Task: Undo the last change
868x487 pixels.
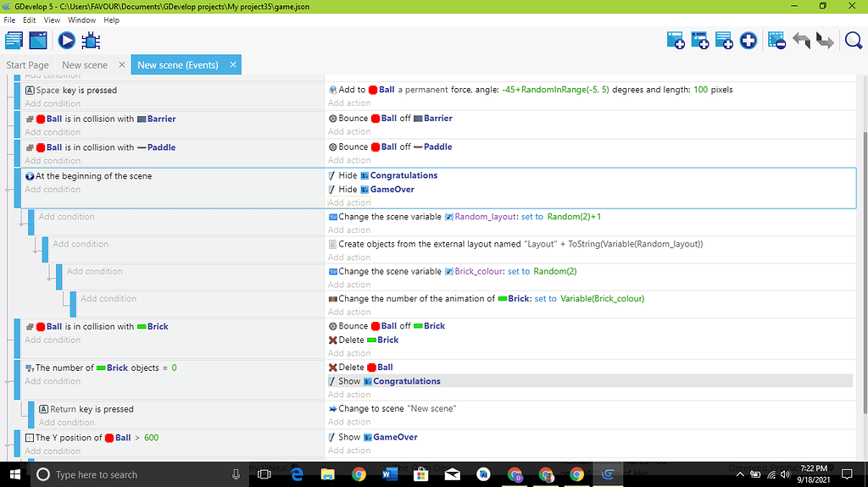Action: tap(801, 40)
